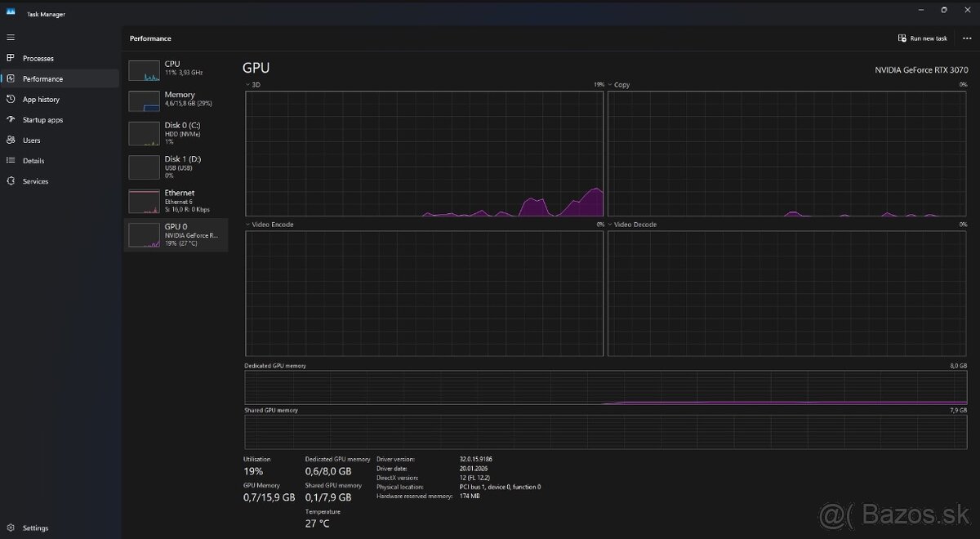Select the App history icon

click(11, 100)
